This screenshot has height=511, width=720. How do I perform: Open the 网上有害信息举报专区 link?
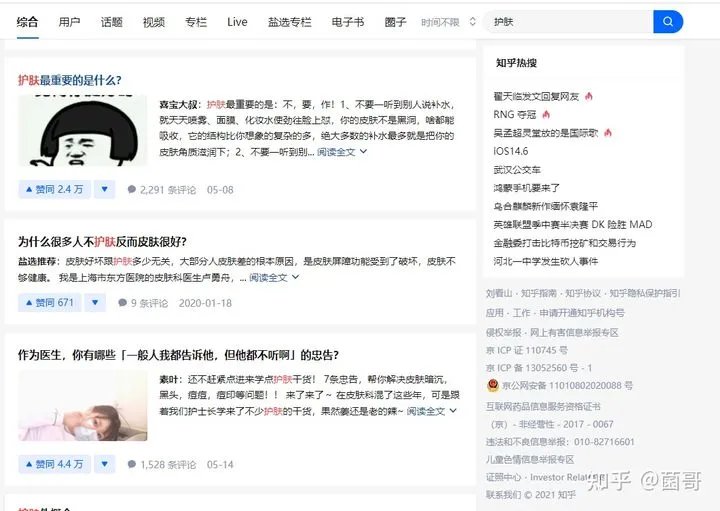574,332
